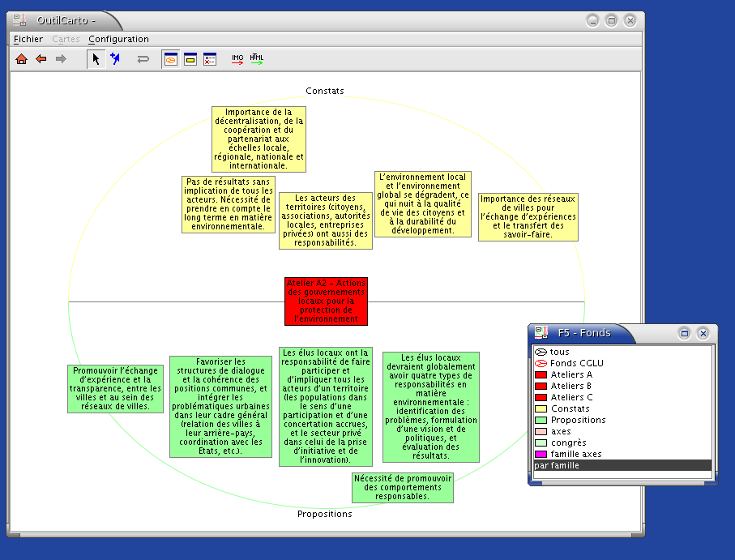735x560 pixels.
Task: Select the yellow 'Importance des réseaux de villes' note
Action: click(528, 216)
